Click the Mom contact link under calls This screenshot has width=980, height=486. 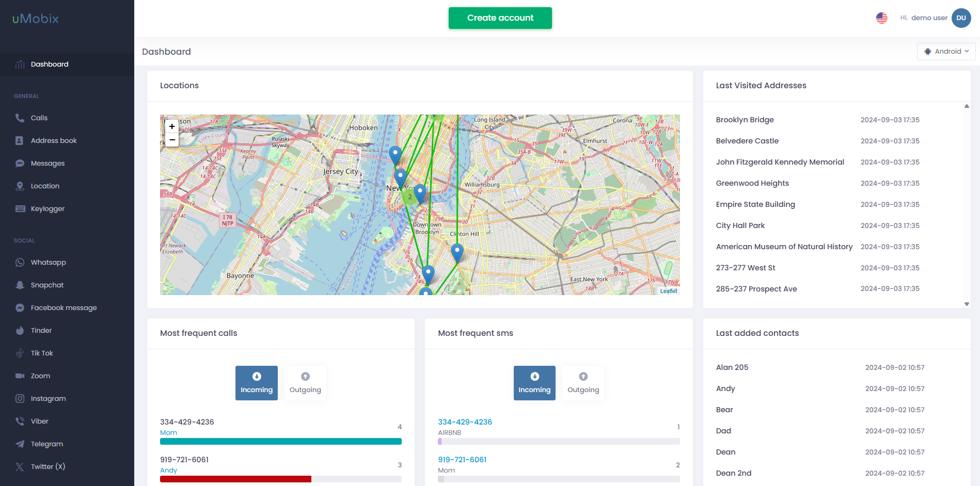click(168, 433)
